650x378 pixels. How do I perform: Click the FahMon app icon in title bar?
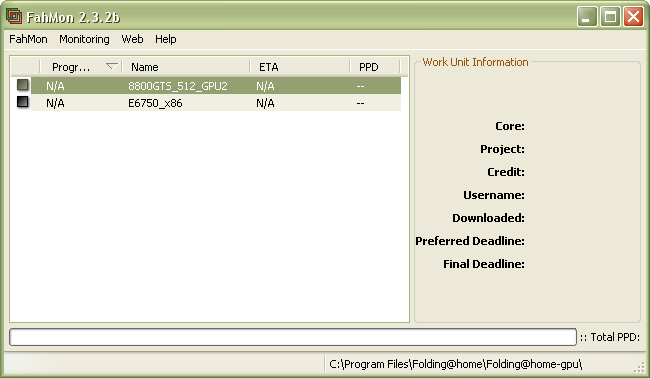tap(14, 17)
